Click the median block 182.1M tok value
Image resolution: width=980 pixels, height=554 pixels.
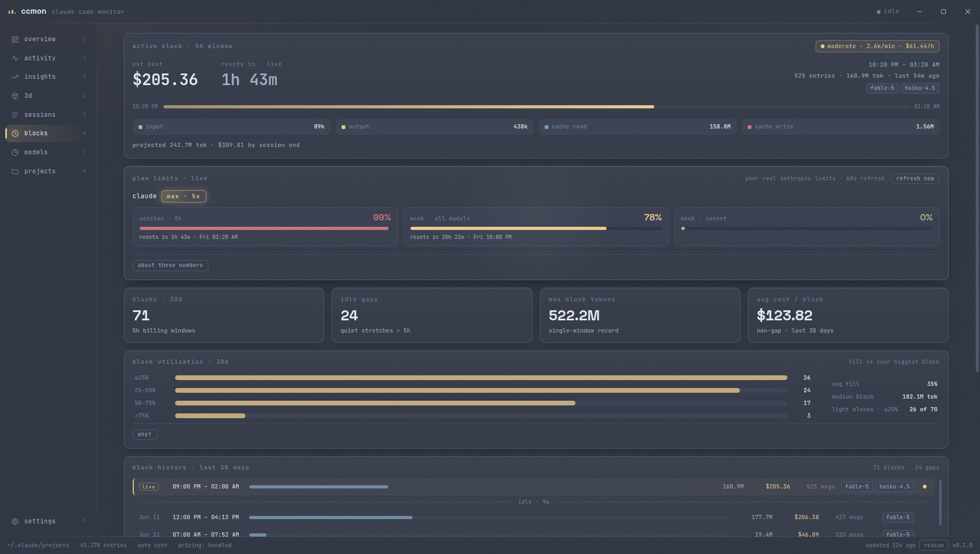click(920, 397)
